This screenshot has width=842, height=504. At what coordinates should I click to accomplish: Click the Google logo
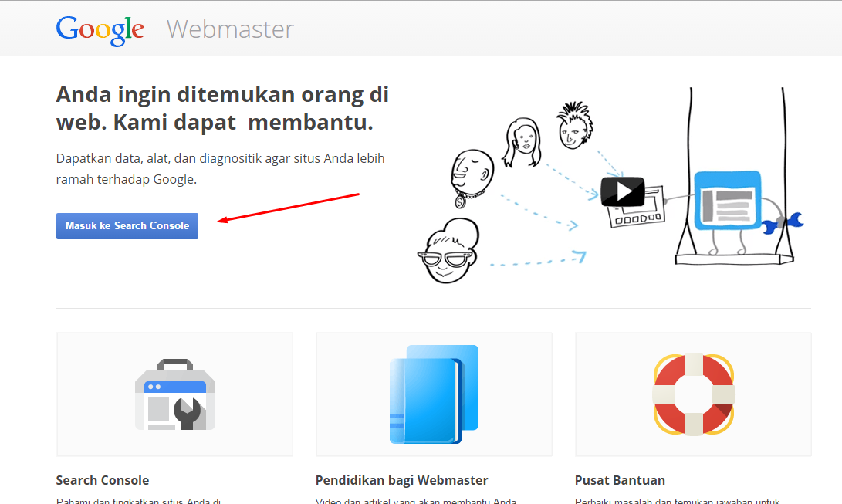[x=100, y=30]
